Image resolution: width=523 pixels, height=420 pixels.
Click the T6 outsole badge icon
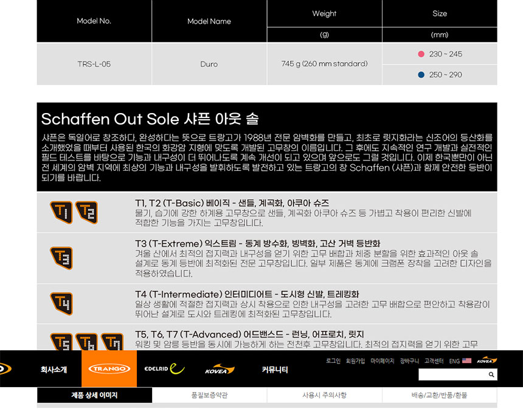pos(87,342)
